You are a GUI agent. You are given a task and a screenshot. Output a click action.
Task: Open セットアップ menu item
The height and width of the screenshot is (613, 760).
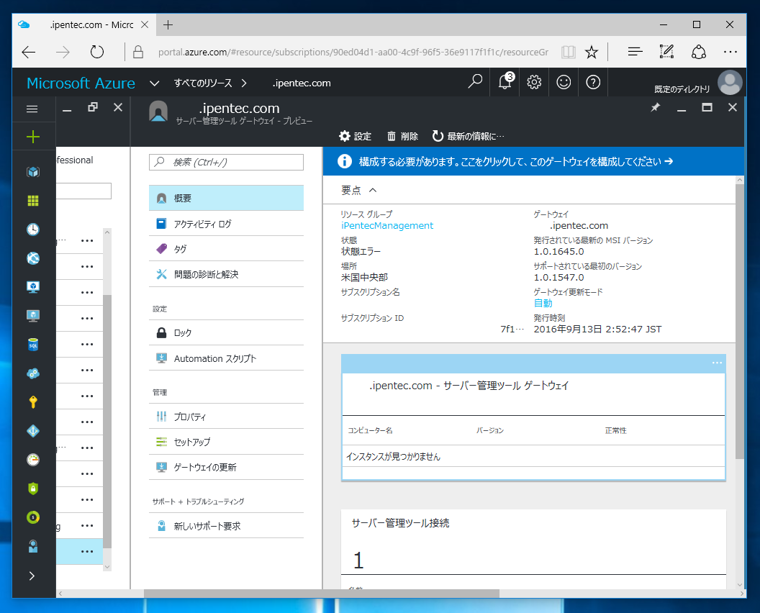click(x=226, y=442)
